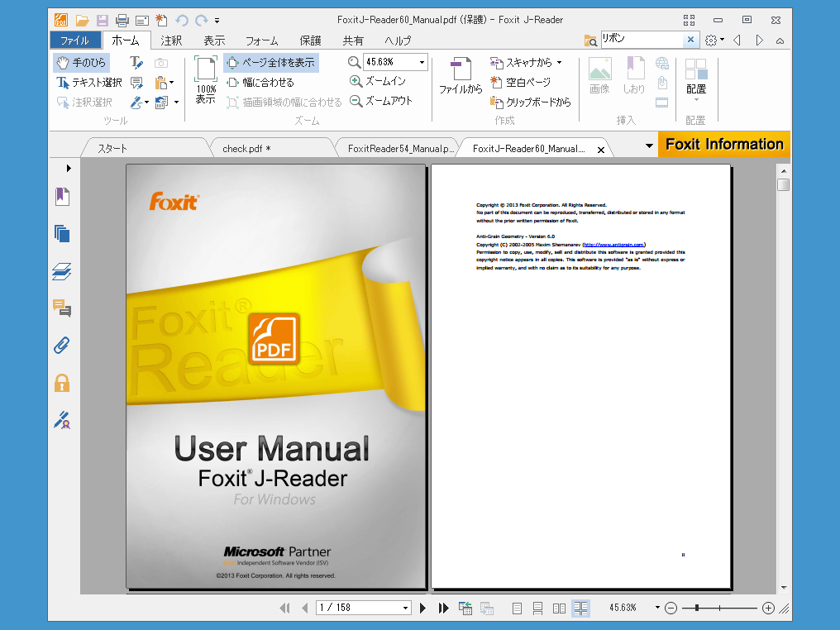840x630 pixels.
Task: Open the page number dropdown in status bar
Action: click(406, 608)
